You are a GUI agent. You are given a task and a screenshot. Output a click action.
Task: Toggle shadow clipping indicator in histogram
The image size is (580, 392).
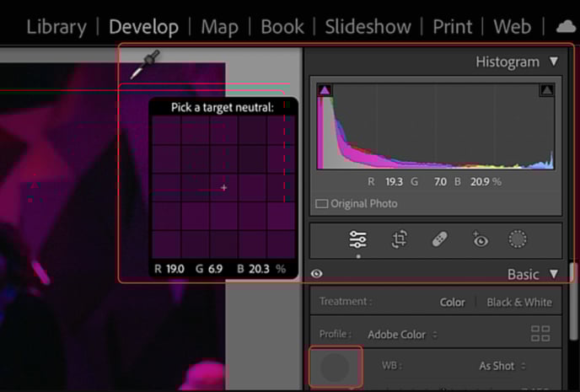click(325, 90)
